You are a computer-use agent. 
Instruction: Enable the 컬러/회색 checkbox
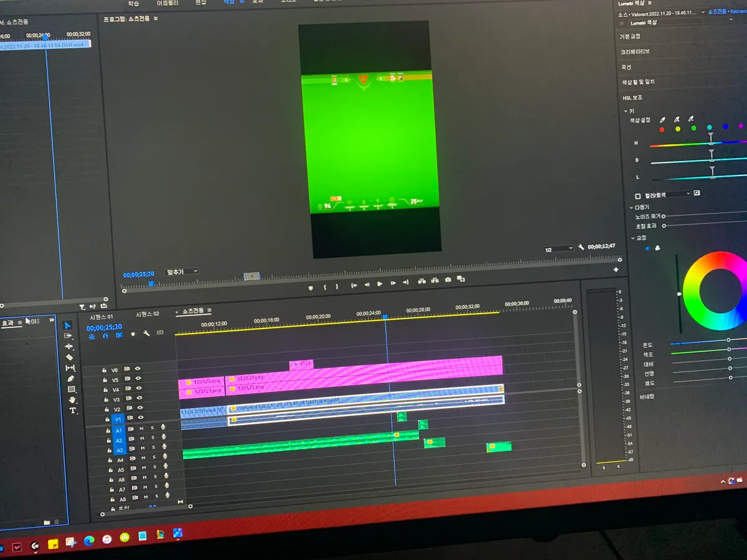(637, 195)
